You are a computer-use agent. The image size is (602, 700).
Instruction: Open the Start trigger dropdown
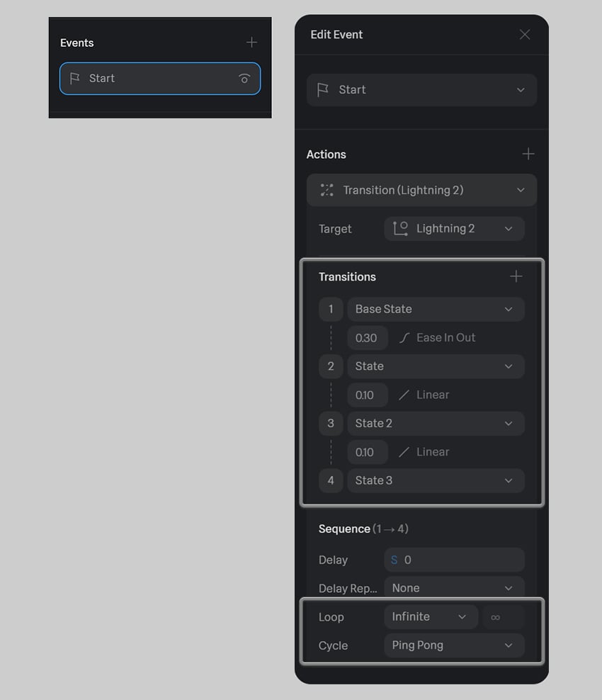click(x=421, y=90)
